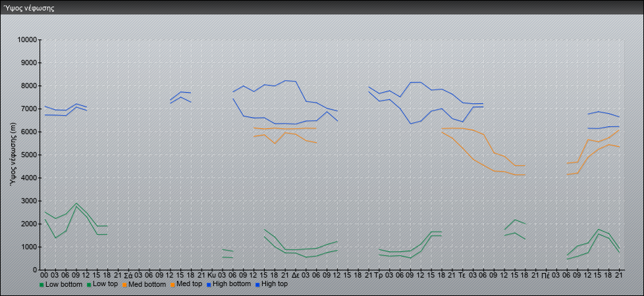Click the 8000 y-axis label
Image resolution: width=644 pixels, height=296 pixels.
tap(29, 86)
